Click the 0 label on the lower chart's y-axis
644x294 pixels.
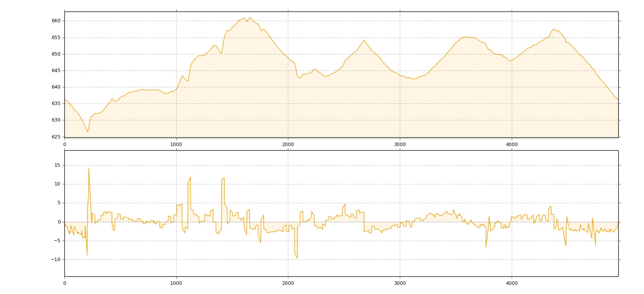tap(59, 222)
